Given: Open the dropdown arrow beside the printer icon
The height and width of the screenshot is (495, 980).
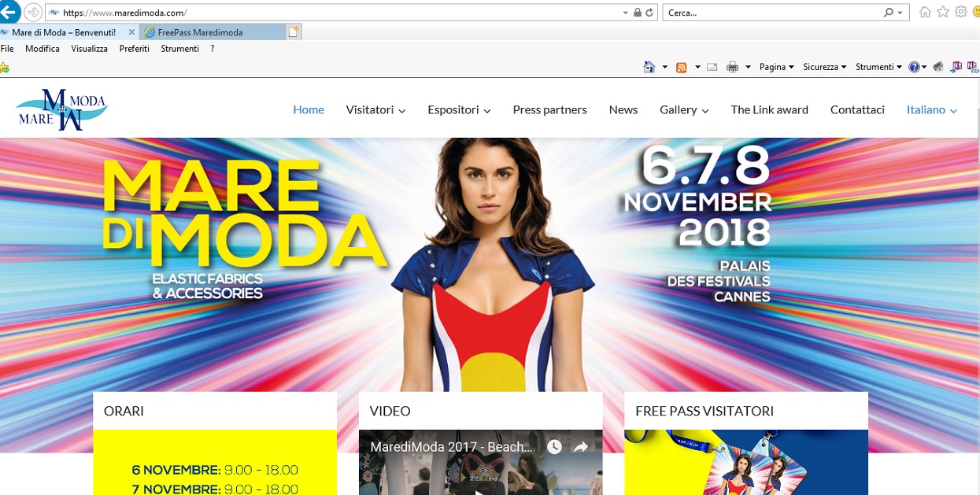Looking at the screenshot, I should point(748,67).
